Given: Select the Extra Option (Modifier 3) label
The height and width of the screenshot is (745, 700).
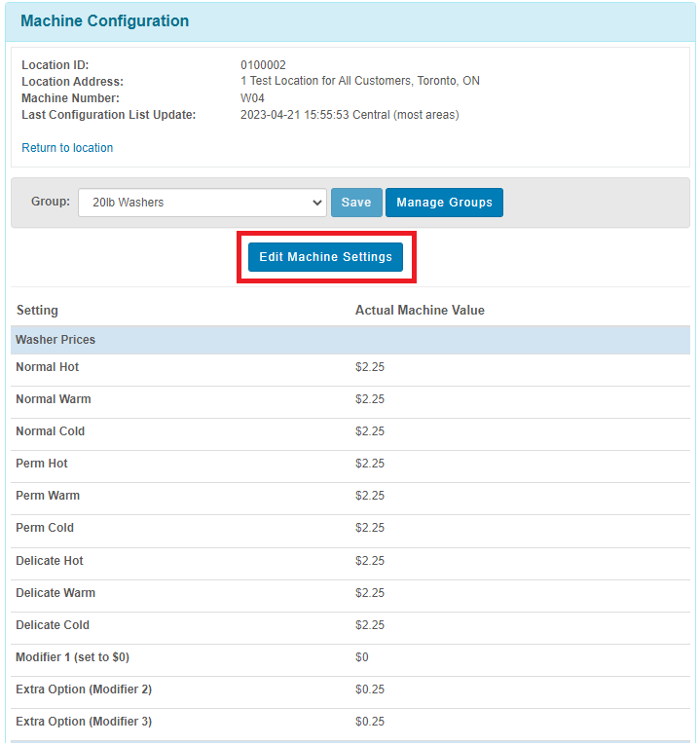Looking at the screenshot, I should tap(84, 722).
